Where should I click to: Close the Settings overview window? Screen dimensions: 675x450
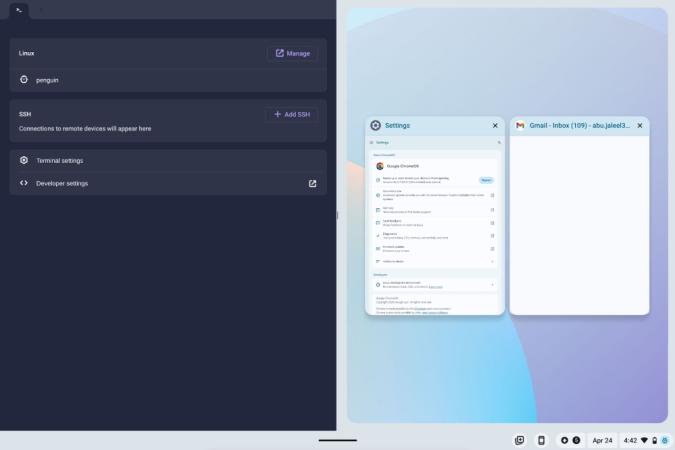[x=495, y=126]
